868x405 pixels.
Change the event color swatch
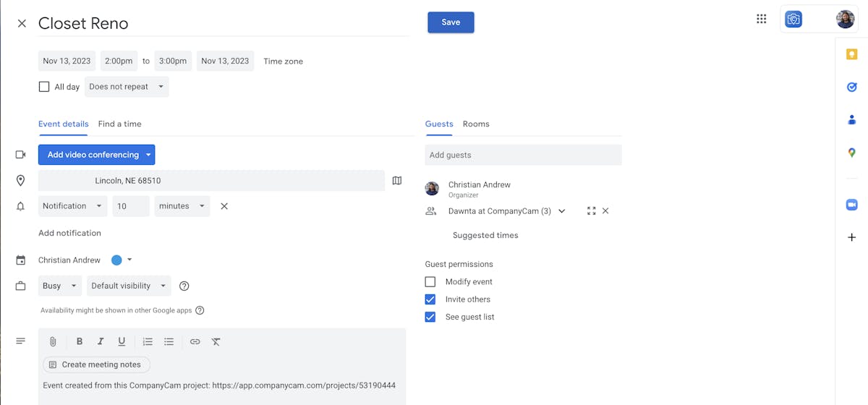coord(122,260)
